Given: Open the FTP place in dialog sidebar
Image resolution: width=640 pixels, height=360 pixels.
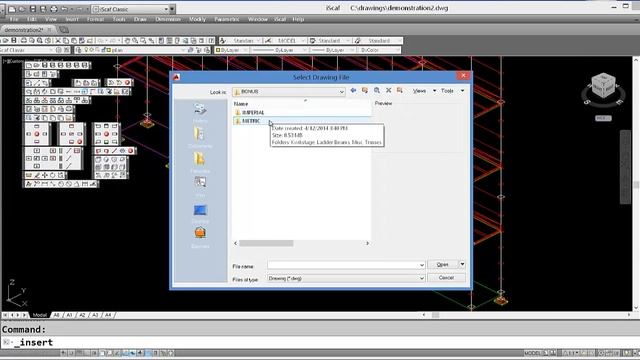Looking at the screenshot, I should (200, 187).
